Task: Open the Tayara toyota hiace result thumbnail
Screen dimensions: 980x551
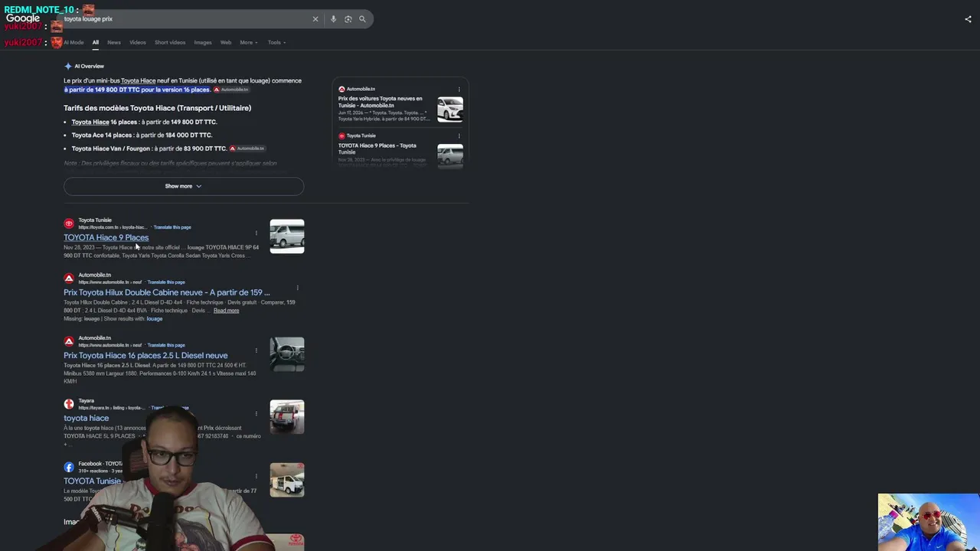Action: (287, 417)
